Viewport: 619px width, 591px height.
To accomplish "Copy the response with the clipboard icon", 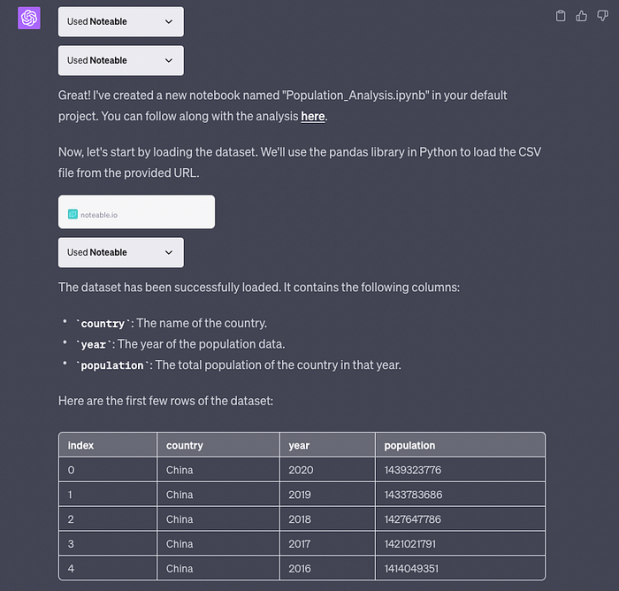I will click(x=560, y=16).
